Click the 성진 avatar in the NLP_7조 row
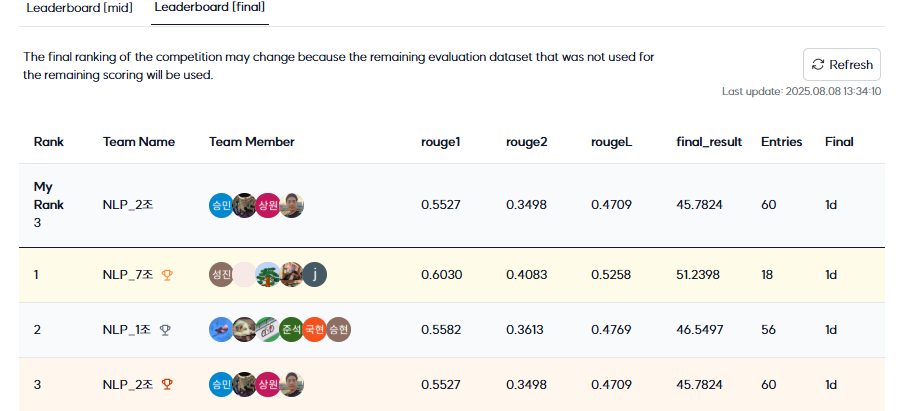The image size is (900, 411). click(x=221, y=274)
